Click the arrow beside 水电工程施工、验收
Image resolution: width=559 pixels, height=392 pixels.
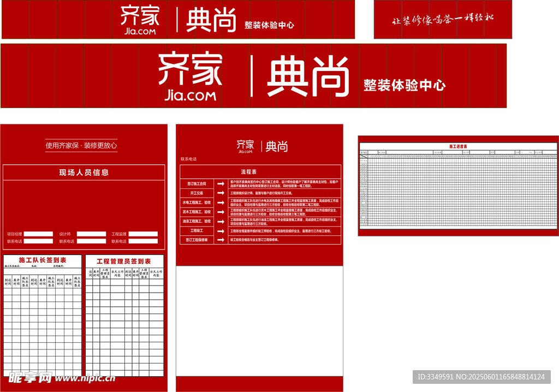click(x=221, y=203)
